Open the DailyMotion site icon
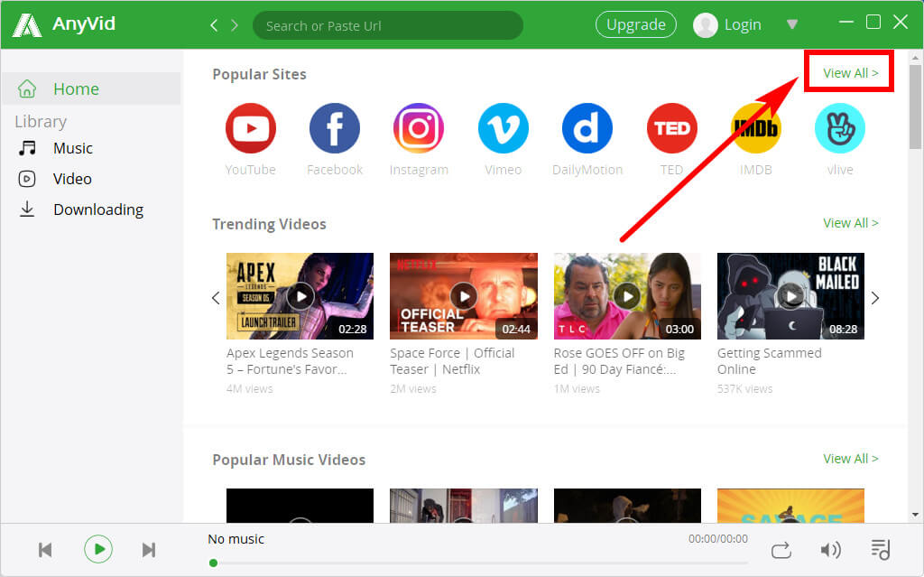The image size is (924, 577). pyautogui.click(x=587, y=128)
